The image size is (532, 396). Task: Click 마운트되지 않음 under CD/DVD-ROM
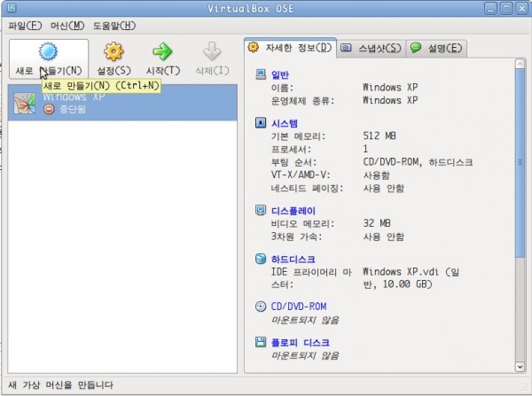tap(305, 320)
